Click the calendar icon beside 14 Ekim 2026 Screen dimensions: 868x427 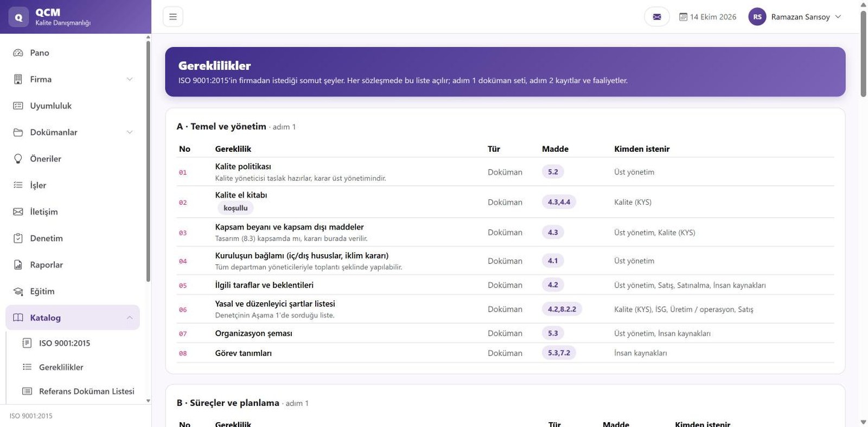coord(683,17)
